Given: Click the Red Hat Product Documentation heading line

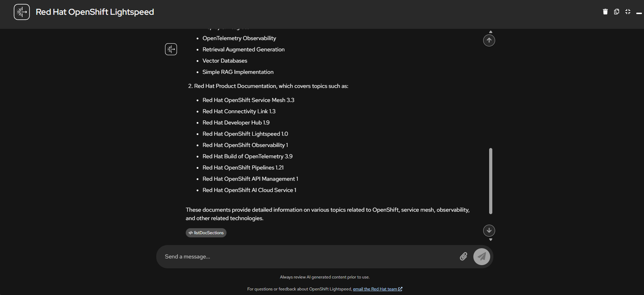Looking at the screenshot, I should 268,86.
